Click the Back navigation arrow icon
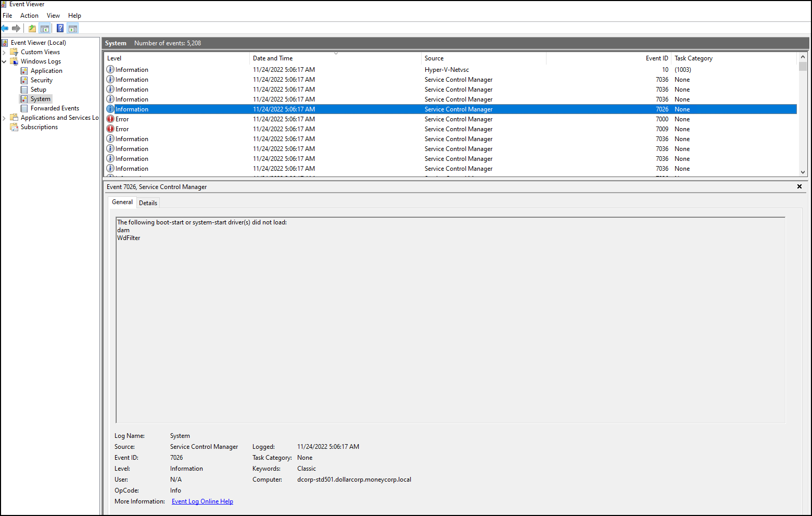The image size is (812, 516). point(5,28)
